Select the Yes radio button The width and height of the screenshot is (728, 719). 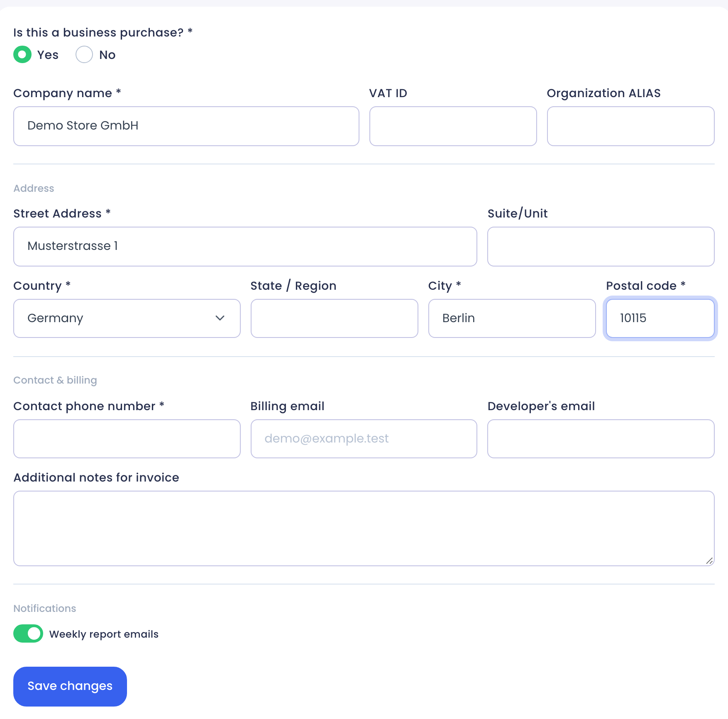[x=22, y=55]
